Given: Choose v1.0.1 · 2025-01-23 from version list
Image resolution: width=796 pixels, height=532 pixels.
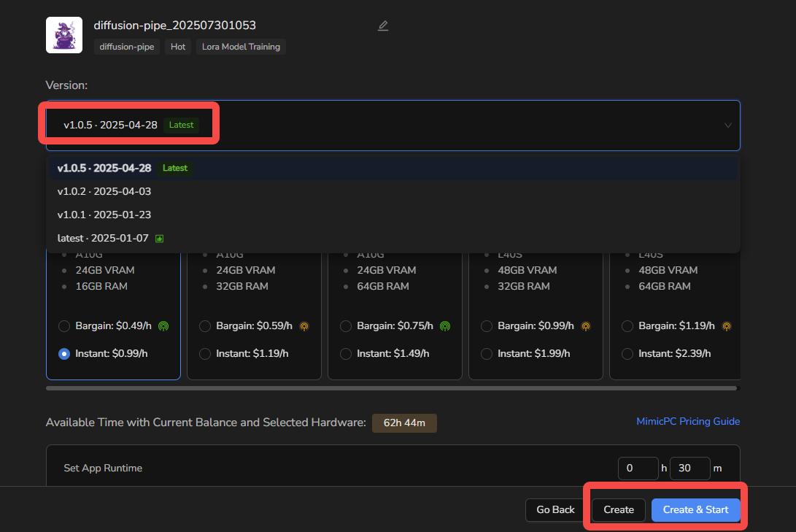Looking at the screenshot, I should coord(393,215).
